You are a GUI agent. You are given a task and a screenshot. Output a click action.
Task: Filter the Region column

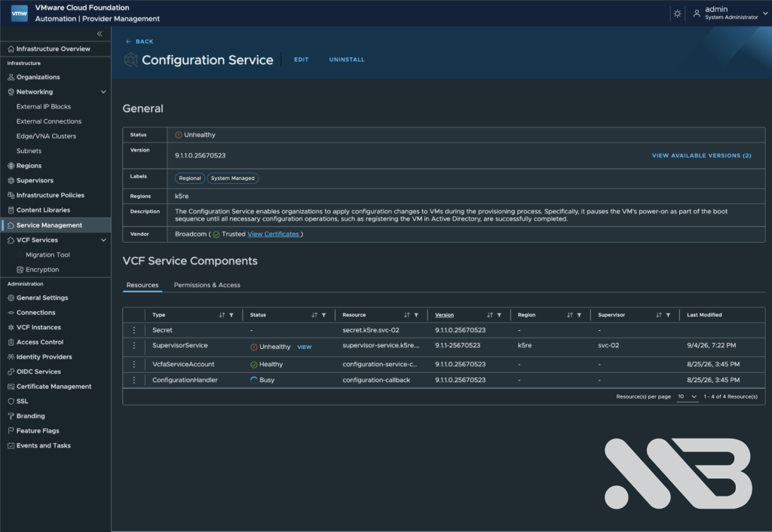coord(580,315)
